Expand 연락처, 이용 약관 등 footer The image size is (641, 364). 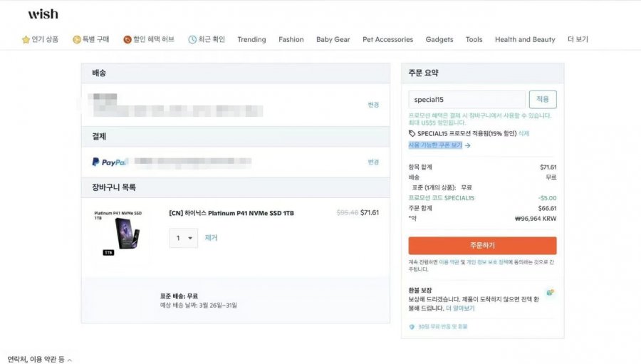tap(40, 359)
